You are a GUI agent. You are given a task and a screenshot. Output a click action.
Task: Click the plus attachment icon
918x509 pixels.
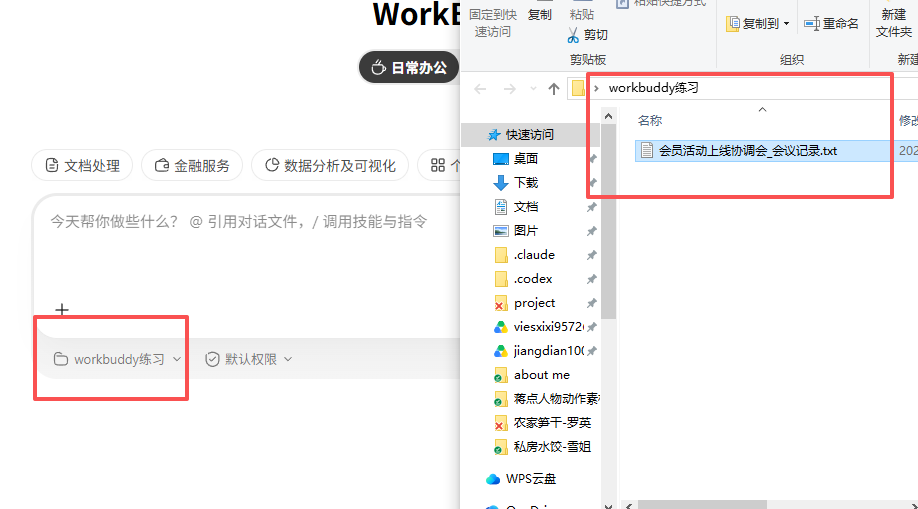[61, 309]
